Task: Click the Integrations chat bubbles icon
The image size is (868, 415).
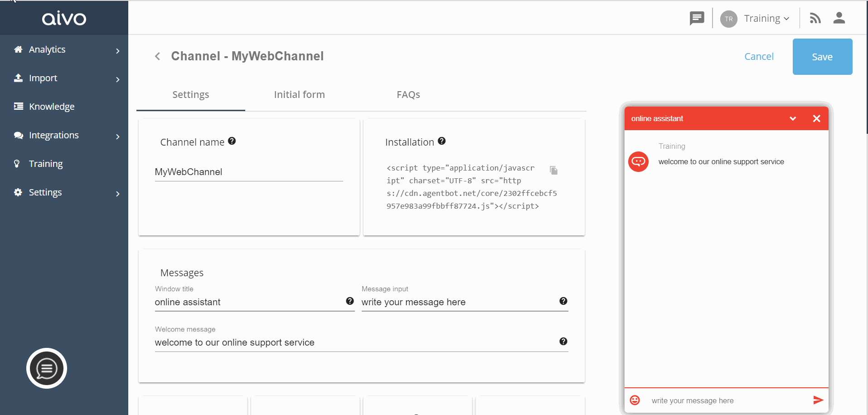Action: point(18,135)
